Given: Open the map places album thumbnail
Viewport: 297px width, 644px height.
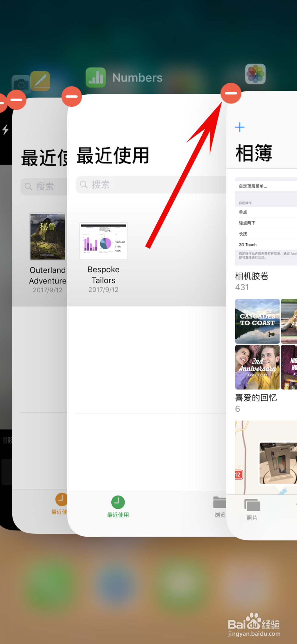Looking at the screenshot, I should tap(266, 457).
